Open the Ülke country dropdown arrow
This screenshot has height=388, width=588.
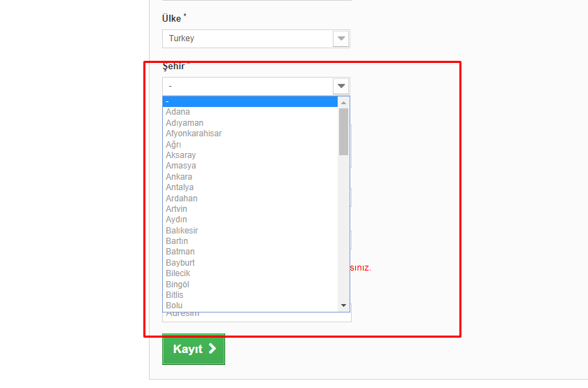tap(340, 38)
